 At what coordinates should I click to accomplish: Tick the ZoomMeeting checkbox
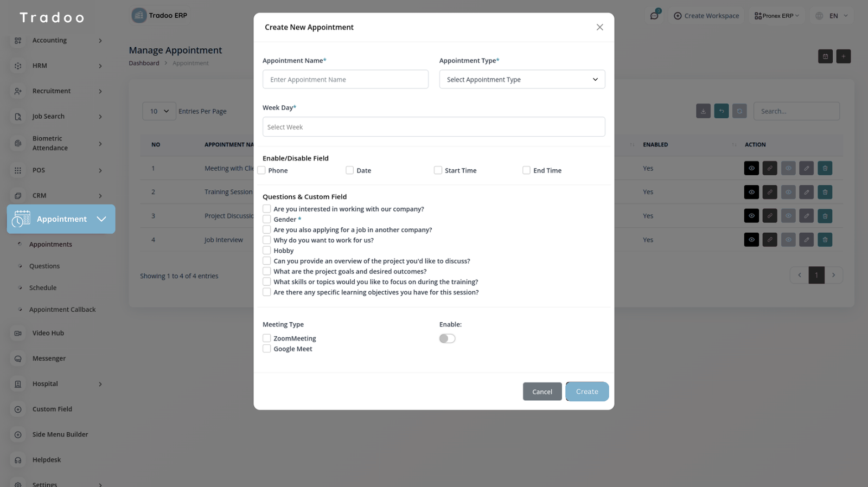click(267, 338)
